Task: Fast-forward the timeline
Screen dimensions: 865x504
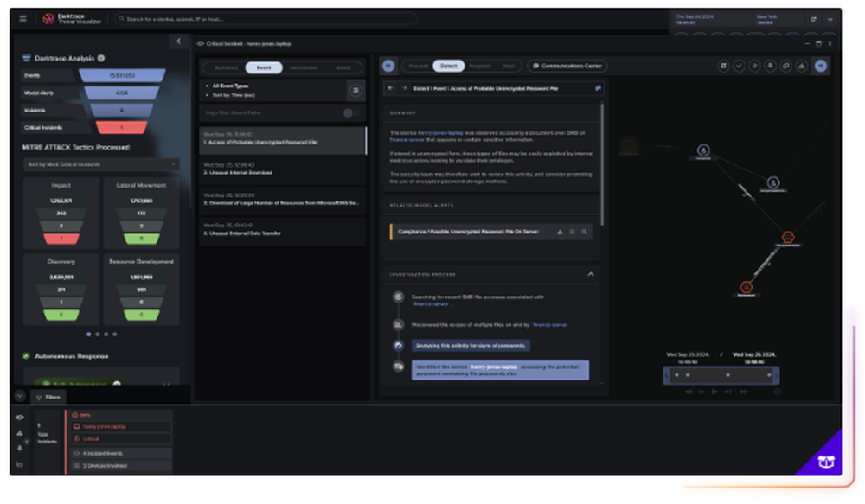Action: tap(744, 392)
